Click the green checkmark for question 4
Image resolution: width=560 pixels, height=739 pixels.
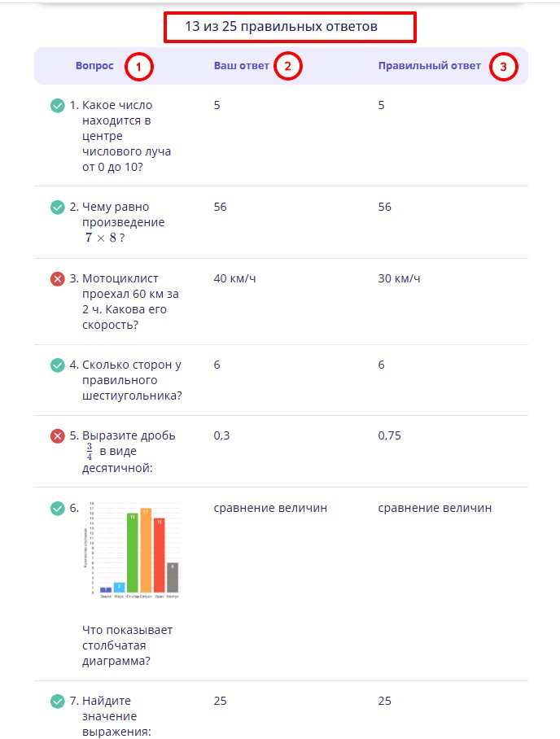click(x=56, y=365)
